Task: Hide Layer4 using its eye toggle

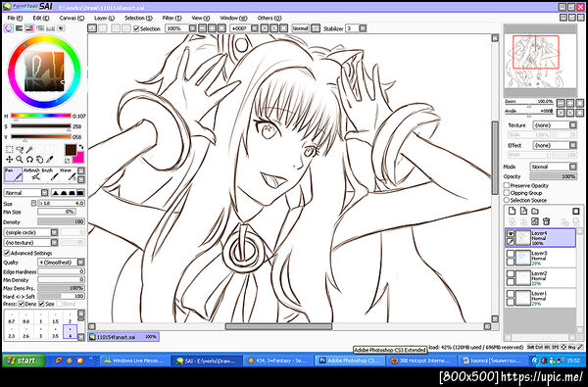Action: (511, 233)
